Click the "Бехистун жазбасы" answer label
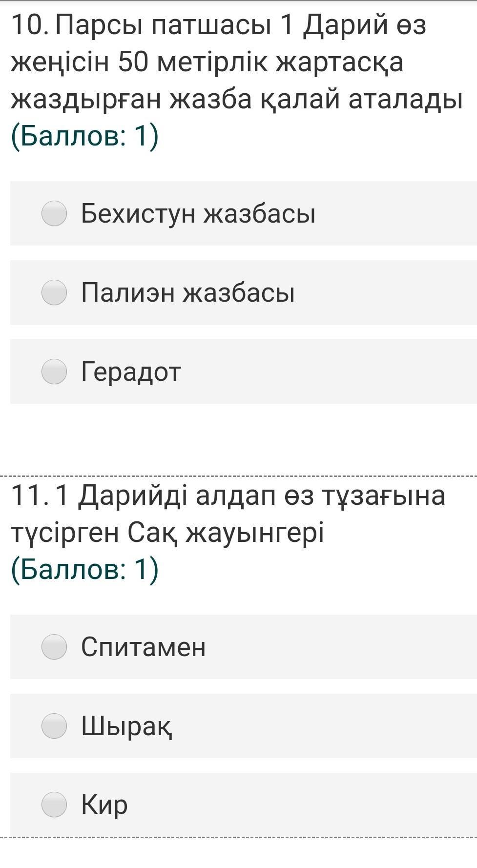Image resolution: width=477 pixels, height=868 pixels. pyautogui.click(x=198, y=213)
